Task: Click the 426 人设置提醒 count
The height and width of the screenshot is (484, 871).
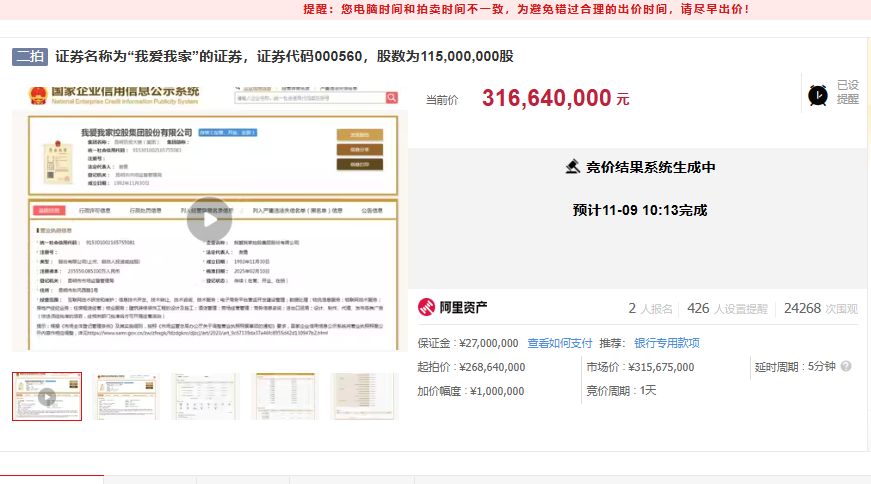Action: [727, 308]
